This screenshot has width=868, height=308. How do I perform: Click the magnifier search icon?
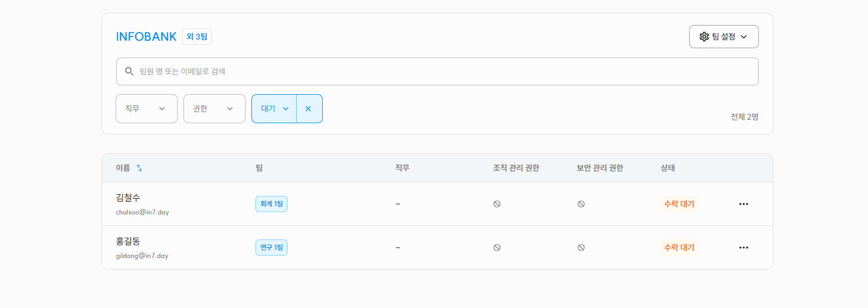click(x=129, y=71)
